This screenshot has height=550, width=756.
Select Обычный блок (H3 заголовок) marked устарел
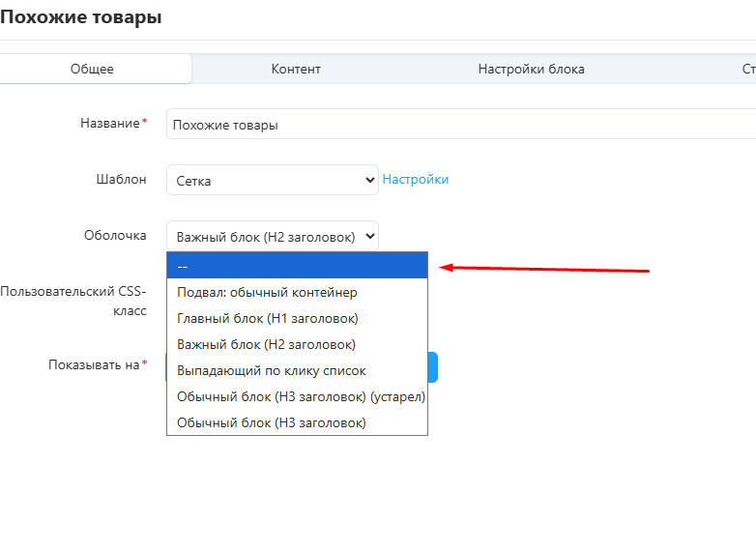[297, 396]
